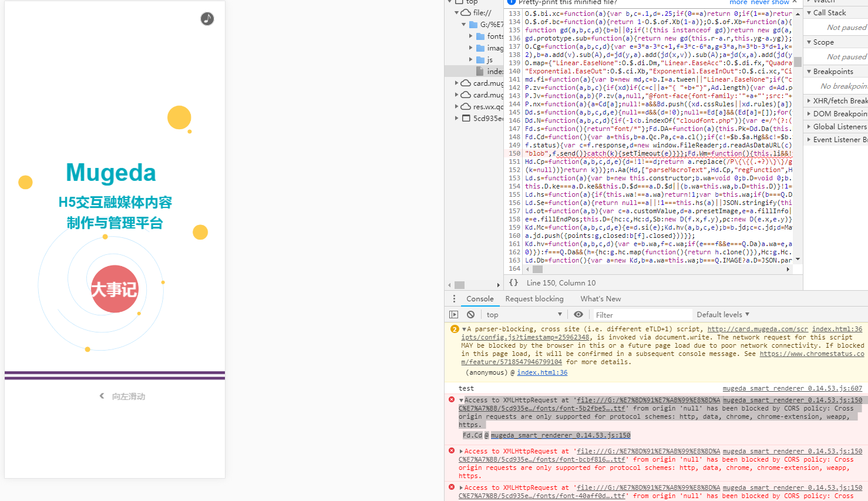Screen dimensions: 868x501
Task: Click the live expression eye icon
Action: tap(578, 314)
